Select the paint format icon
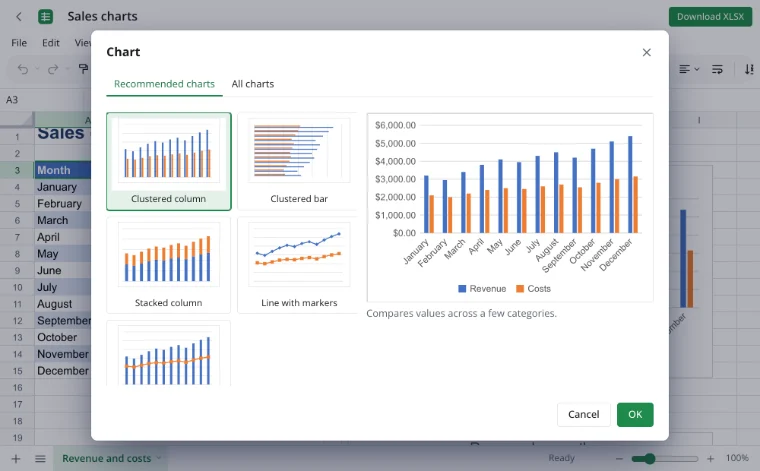Viewport: 760px width, 471px height. 83,69
